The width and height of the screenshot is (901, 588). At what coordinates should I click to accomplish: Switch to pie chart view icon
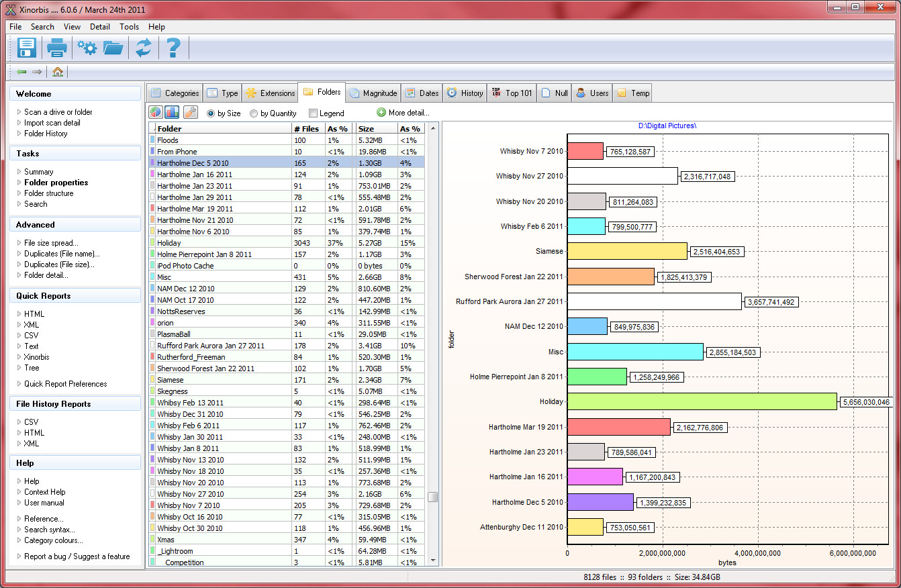pos(155,113)
